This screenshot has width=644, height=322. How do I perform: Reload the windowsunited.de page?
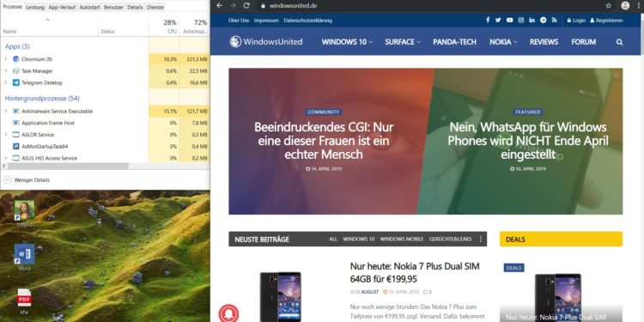click(246, 6)
